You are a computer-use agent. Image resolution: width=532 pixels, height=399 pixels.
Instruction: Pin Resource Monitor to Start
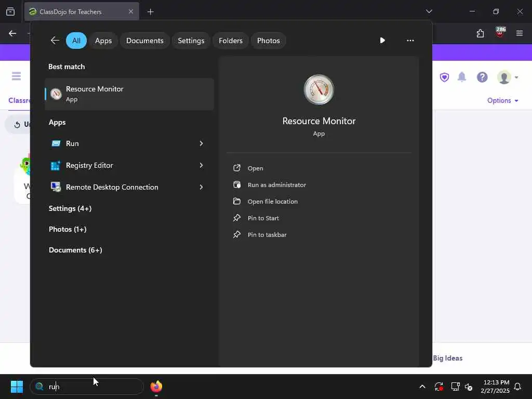point(263,218)
